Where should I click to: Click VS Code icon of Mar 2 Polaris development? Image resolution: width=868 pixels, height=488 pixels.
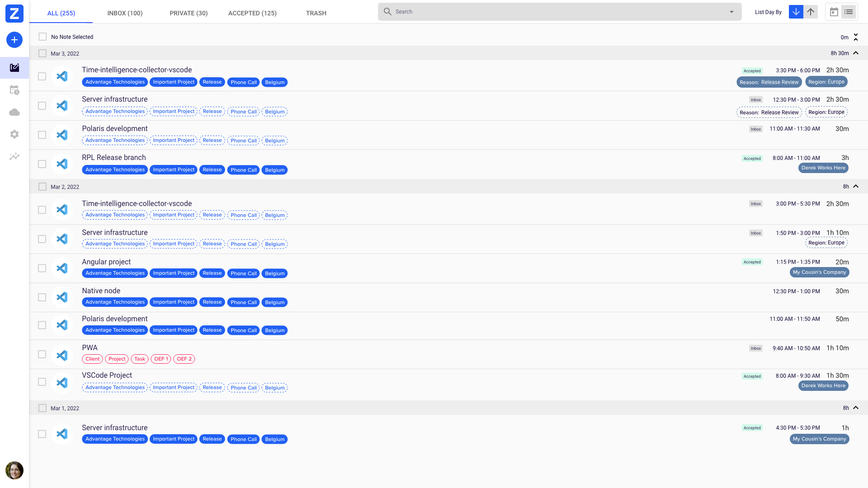pos(62,325)
